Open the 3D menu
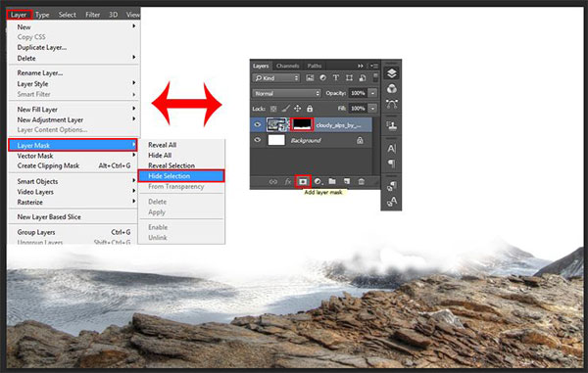Viewport: 588px width, 373px height. (113, 15)
